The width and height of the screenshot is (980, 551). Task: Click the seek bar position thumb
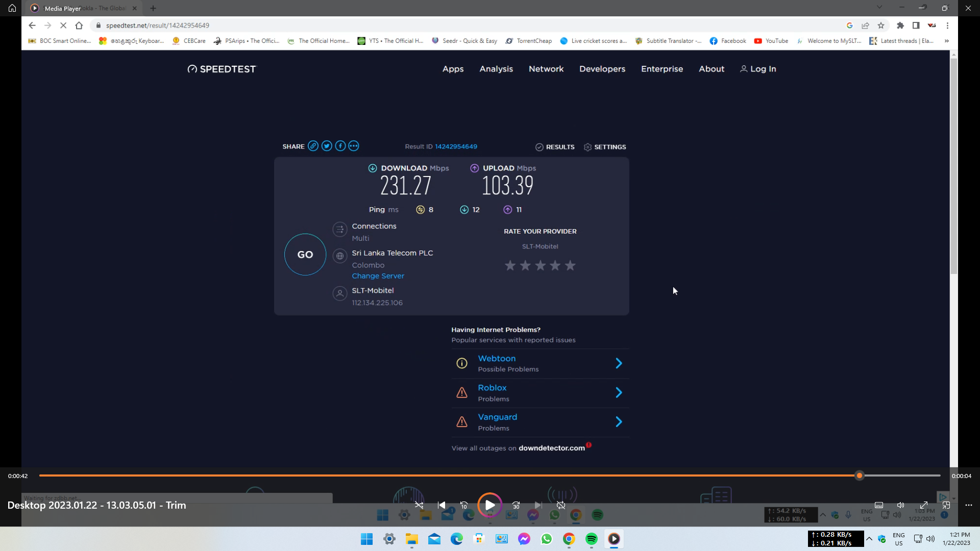click(860, 475)
